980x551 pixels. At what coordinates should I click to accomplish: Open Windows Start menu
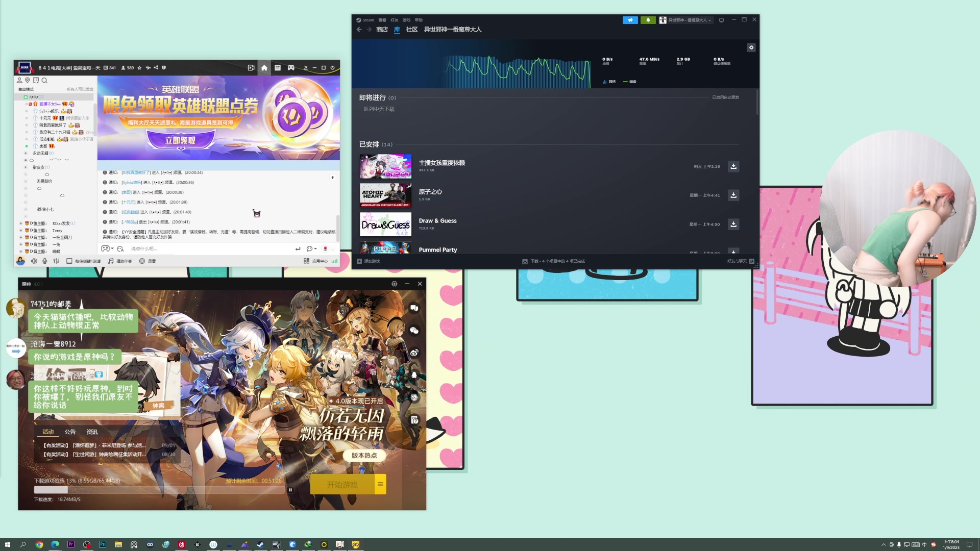tap(8, 544)
